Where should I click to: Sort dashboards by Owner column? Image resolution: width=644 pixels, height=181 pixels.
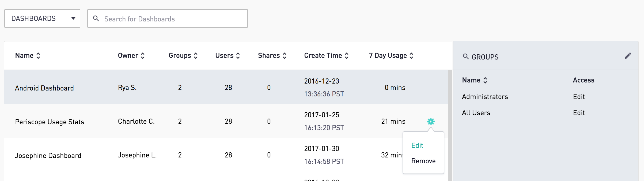pyautogui.click(x=143, y=56)
